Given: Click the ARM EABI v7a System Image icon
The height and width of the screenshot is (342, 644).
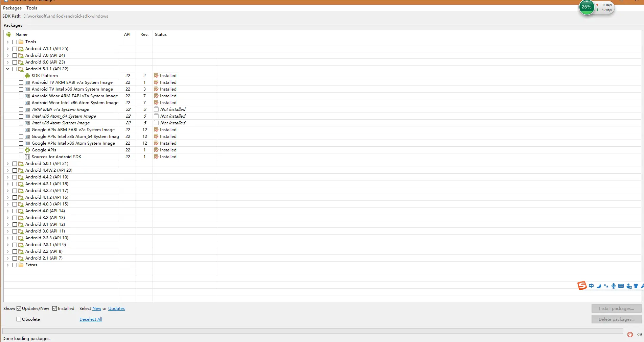Looking at the screenshot, I should click(x=27, y=109).
